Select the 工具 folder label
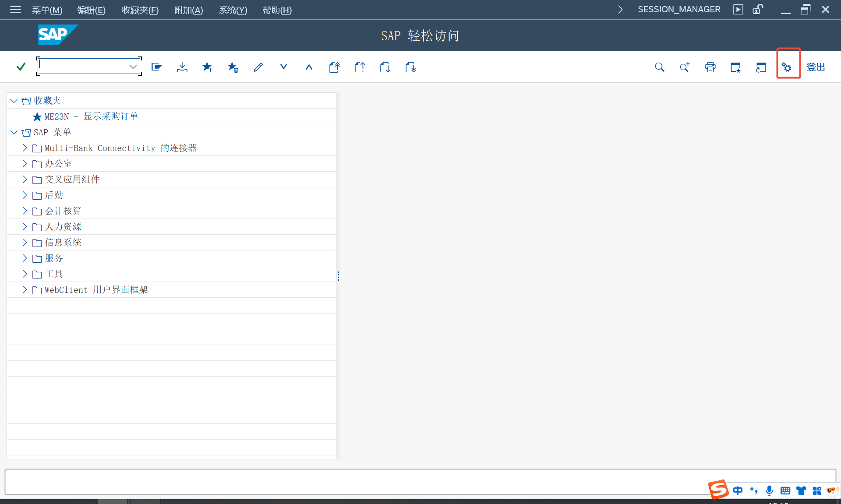This screenshot has height=504, width=841. coord(54,274)
